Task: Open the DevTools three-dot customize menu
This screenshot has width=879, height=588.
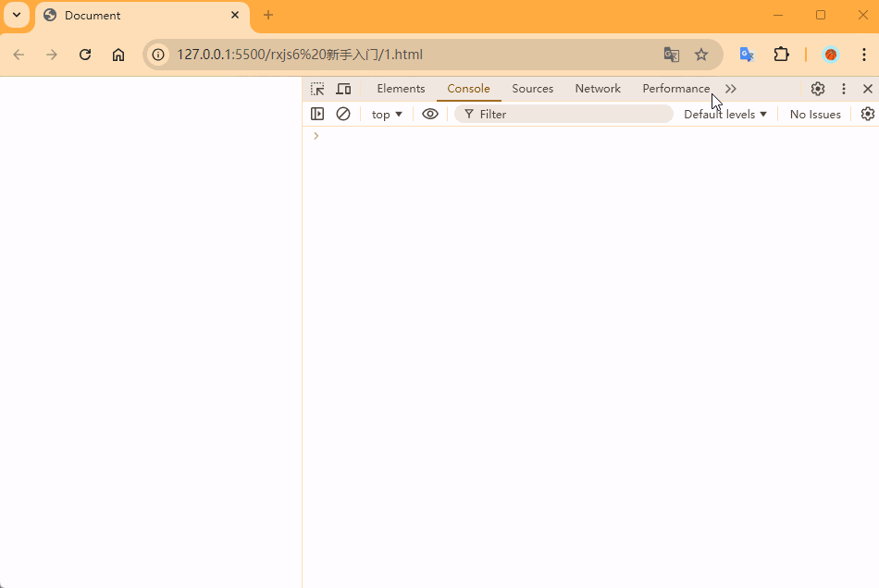Action: (x=844, y=89)
